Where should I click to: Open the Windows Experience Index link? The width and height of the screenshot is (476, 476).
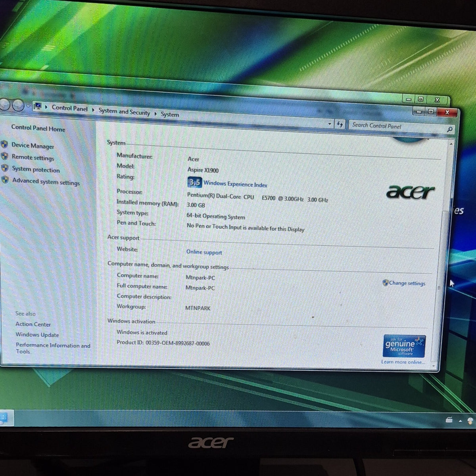coord(235,184)
